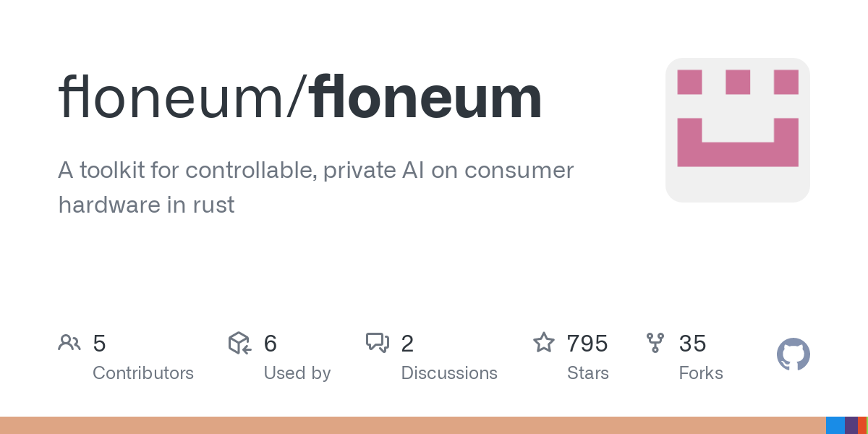
Task: Click the 35 forks count
Action: [692, 344]
